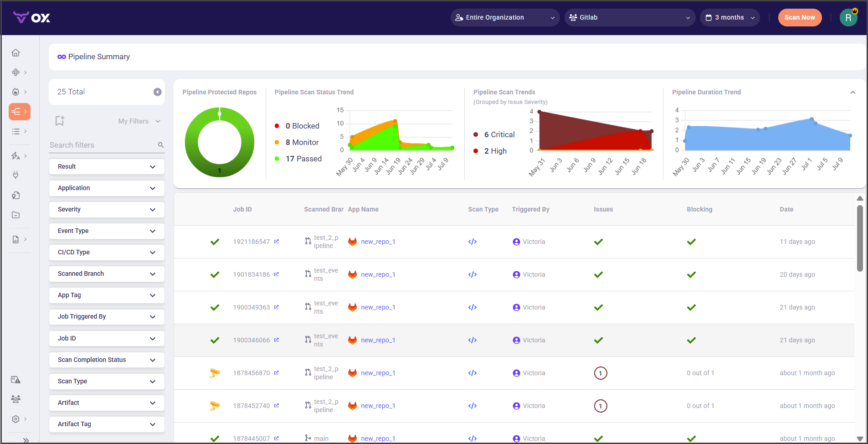Viewport: 868px width, 444px height.
Task: Toggle Passed series in status legend
Action: tap(298, 159)
